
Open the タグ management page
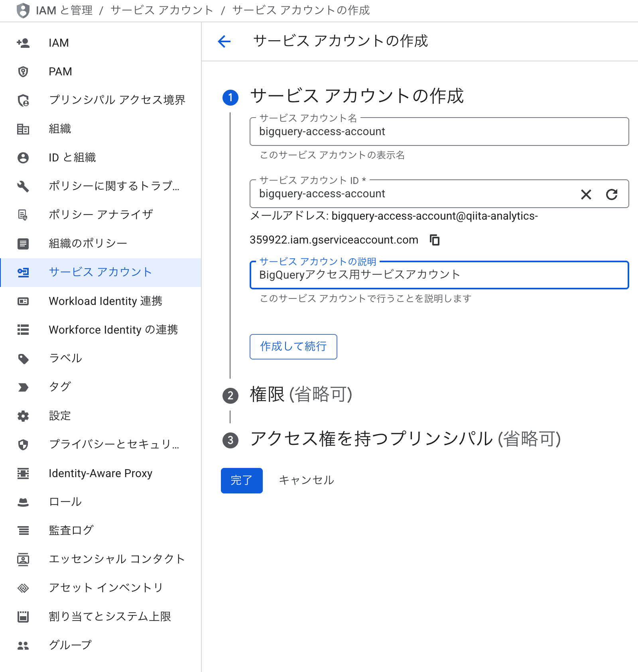[x=59, y=386]
